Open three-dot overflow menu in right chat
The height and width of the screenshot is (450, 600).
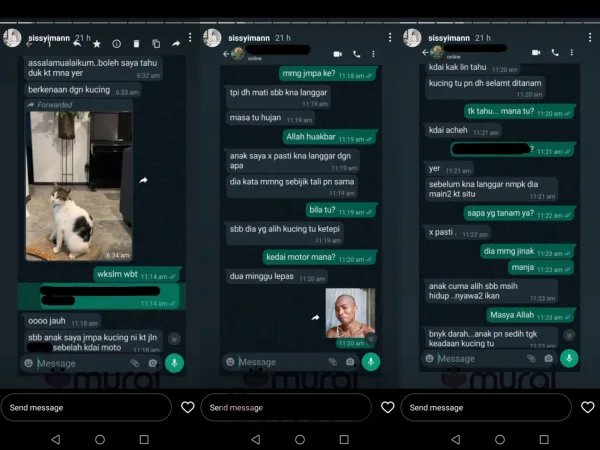pos(573,52)
